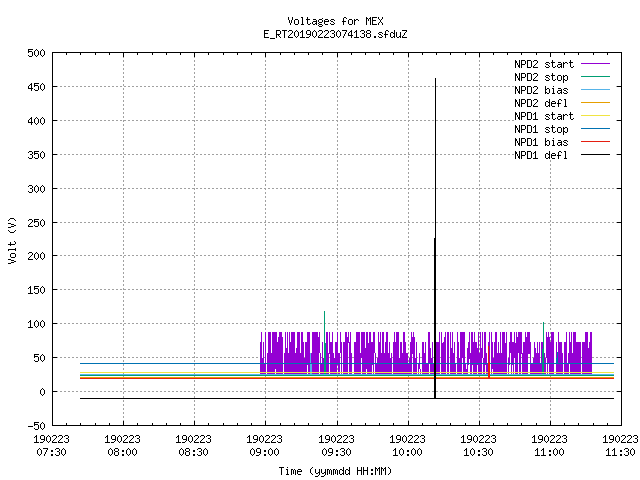Click the 11:30 time axis label
This screenshot has height=480, width=640.
click(x=620, y=453)
